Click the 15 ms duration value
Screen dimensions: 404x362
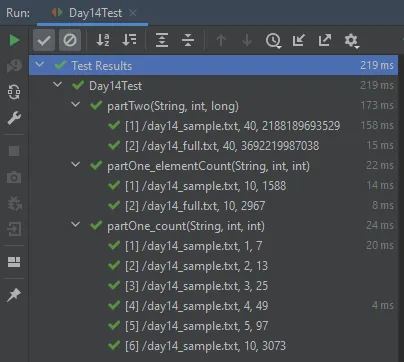[x=380, y=145]
